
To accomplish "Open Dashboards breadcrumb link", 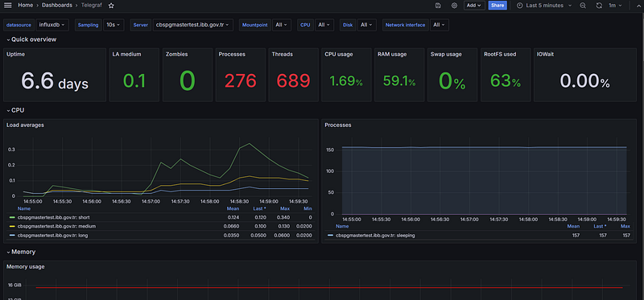I will (56, 6).
